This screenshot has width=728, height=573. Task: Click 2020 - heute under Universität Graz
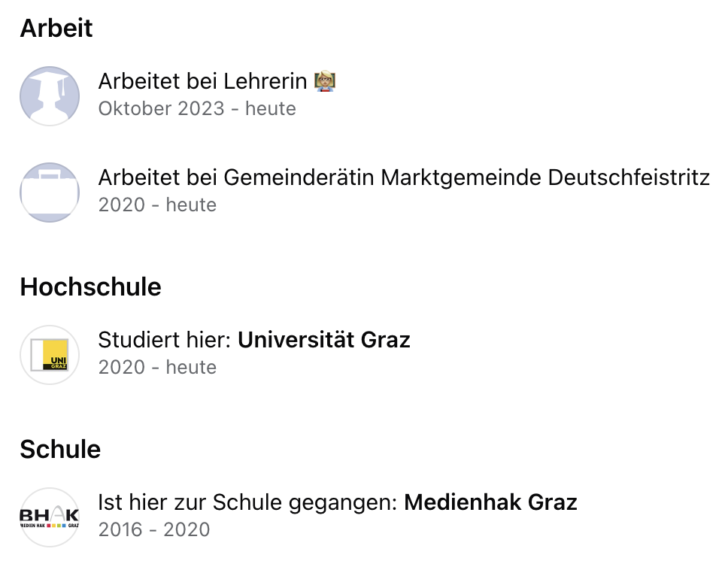coord(157,367)
